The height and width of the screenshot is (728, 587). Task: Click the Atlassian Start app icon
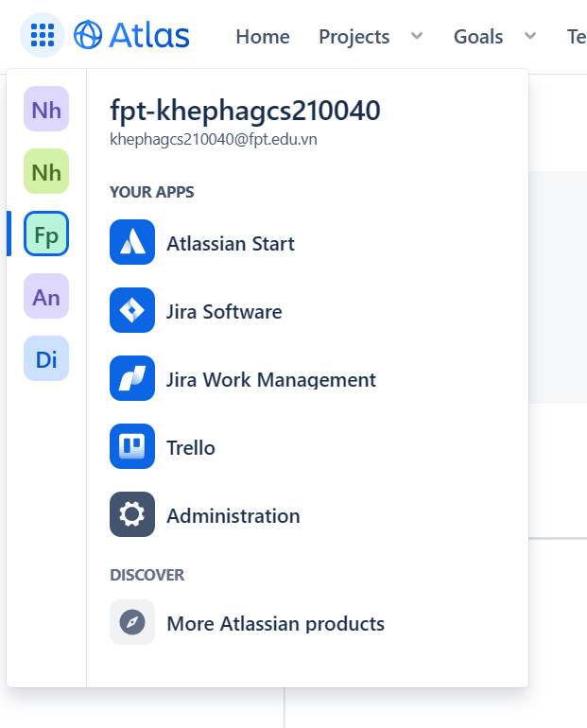(x=132, y=242)
